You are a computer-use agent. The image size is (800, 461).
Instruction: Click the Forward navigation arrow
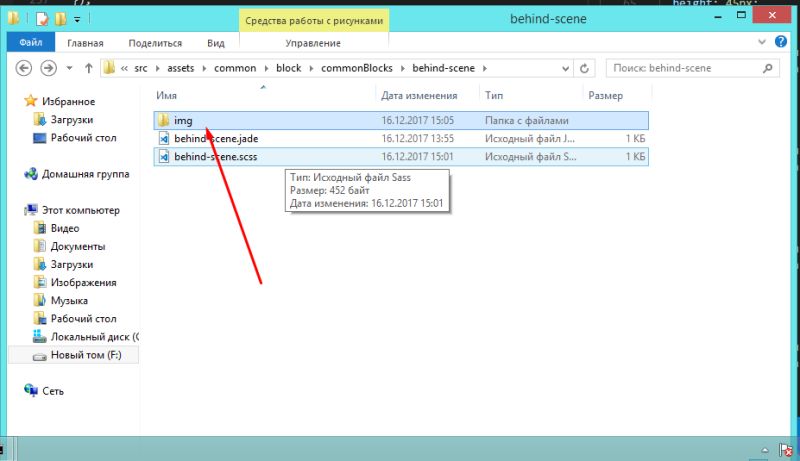click(x=48, y=68)
